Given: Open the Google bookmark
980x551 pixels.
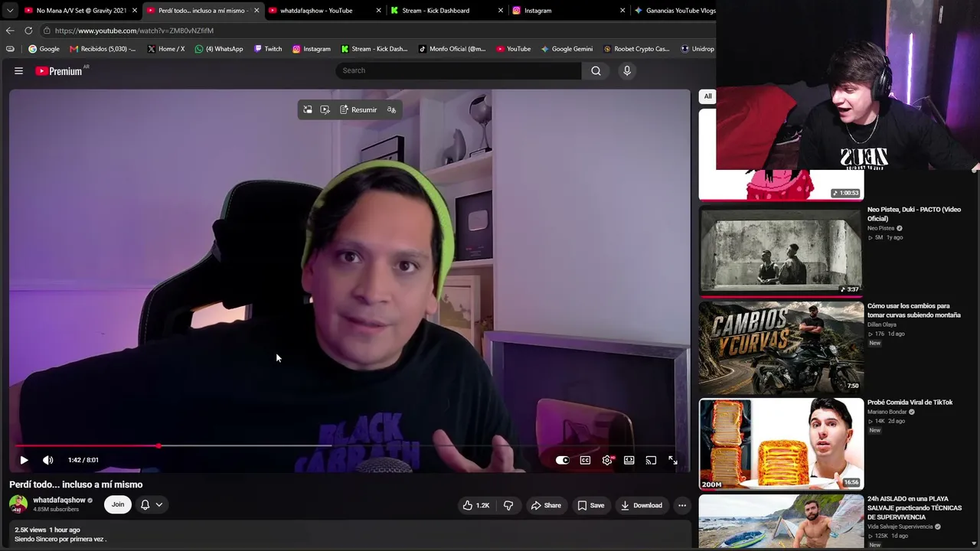Looking at the screenshot, I should [44, 49].
